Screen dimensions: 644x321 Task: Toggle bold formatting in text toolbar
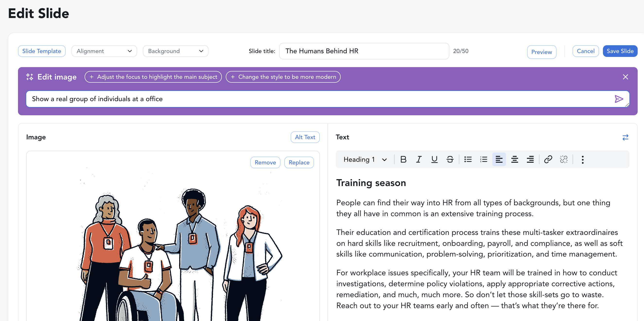[x=403, y=159]
